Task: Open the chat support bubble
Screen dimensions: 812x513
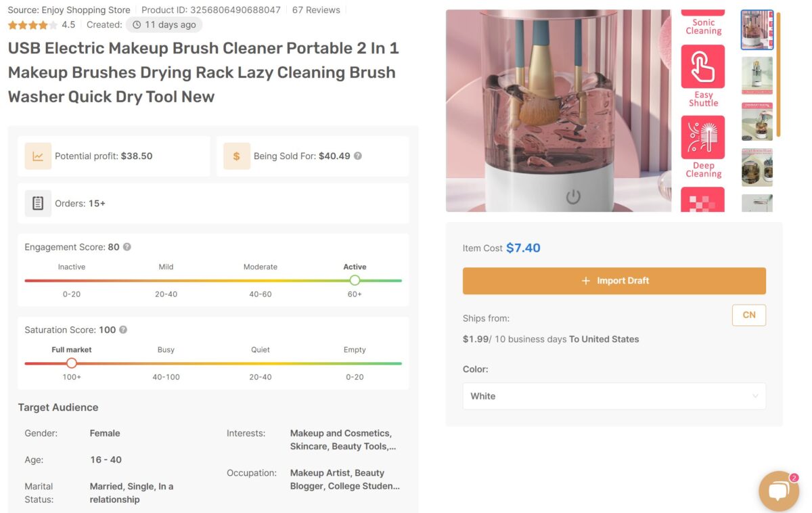Action: pos(777,491)
